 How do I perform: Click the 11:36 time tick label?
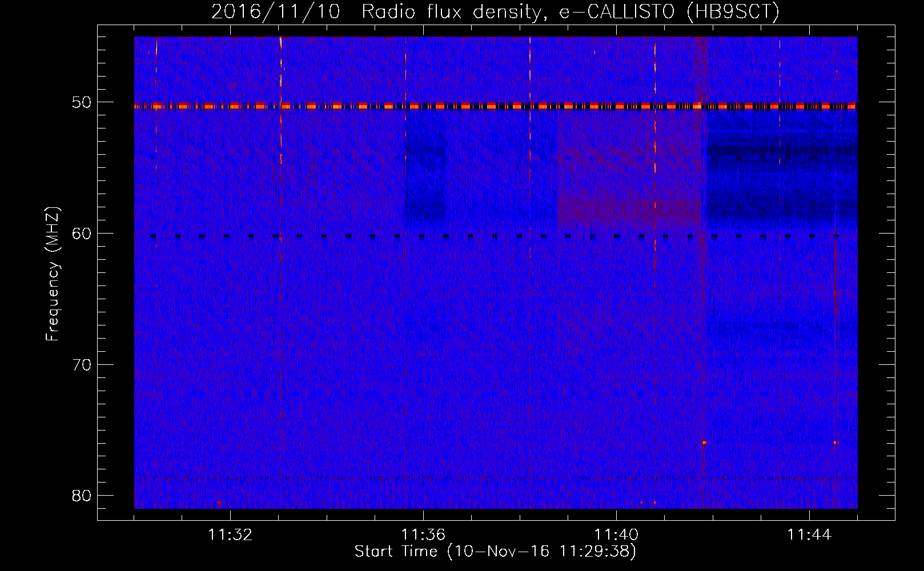point(423,535)
